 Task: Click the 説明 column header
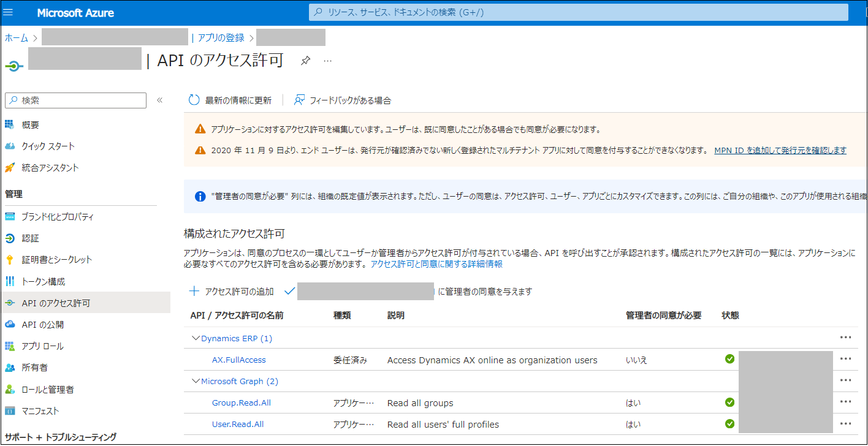[396, 316]
